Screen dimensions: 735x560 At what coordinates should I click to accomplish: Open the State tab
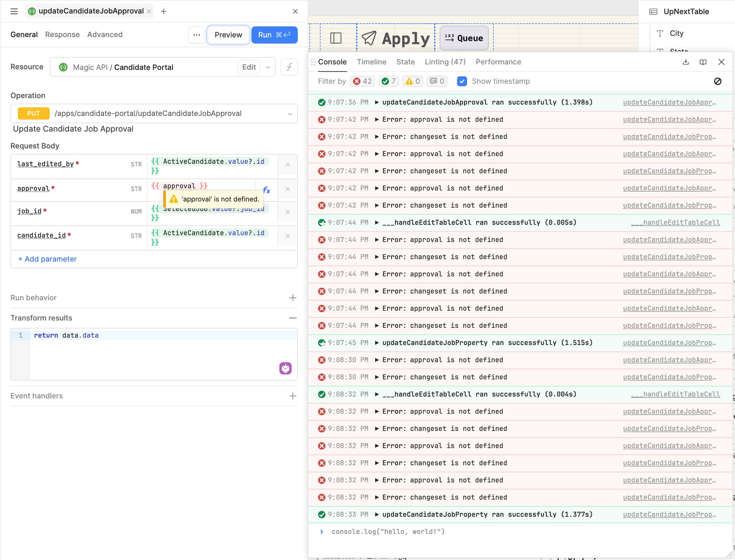click(x=405, y=62)
